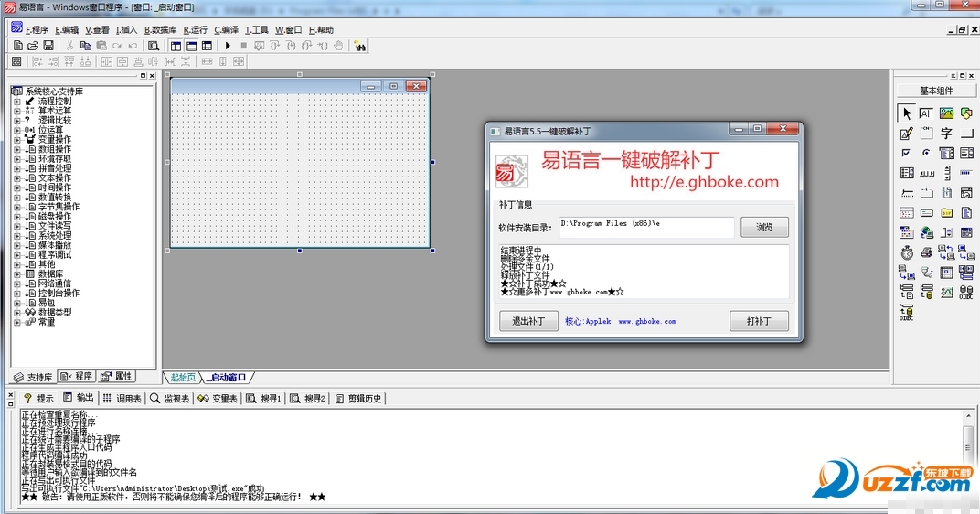This screenshot has width=980, height=514.
Task: Select the 系统核心支持库 root tree item
Action: [x=54, y=91]
